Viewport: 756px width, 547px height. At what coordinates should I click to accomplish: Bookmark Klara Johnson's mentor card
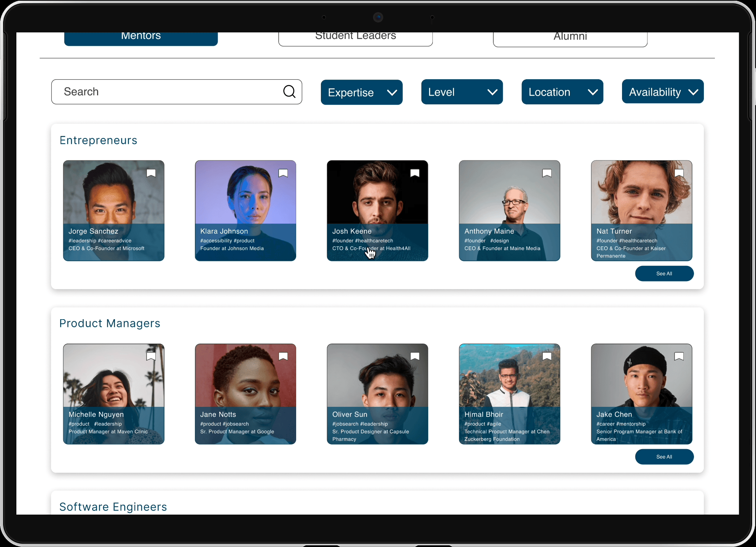click(x=283, y=173)
